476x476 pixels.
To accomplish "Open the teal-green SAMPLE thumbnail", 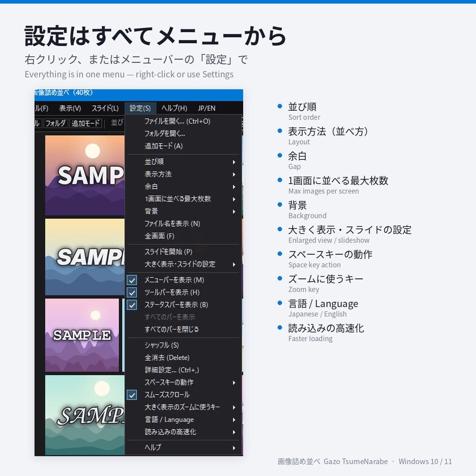I will (x=85, y=415).
